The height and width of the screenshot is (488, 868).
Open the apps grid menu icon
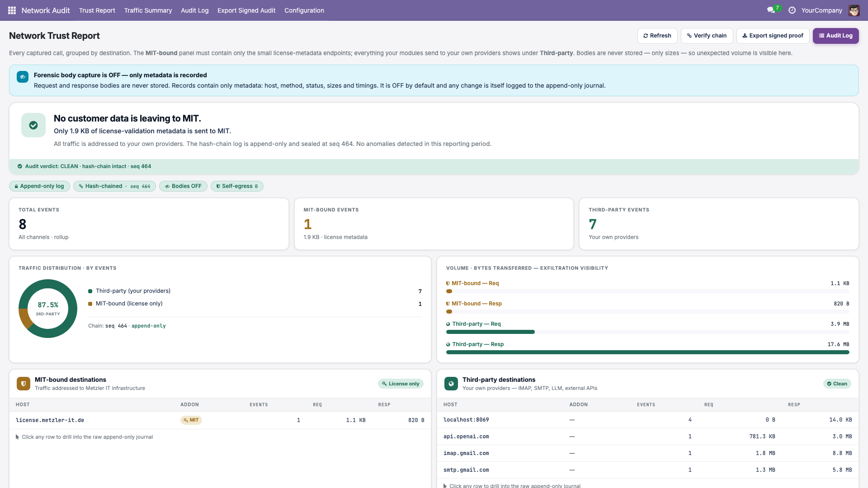click(x=12, y=10)
